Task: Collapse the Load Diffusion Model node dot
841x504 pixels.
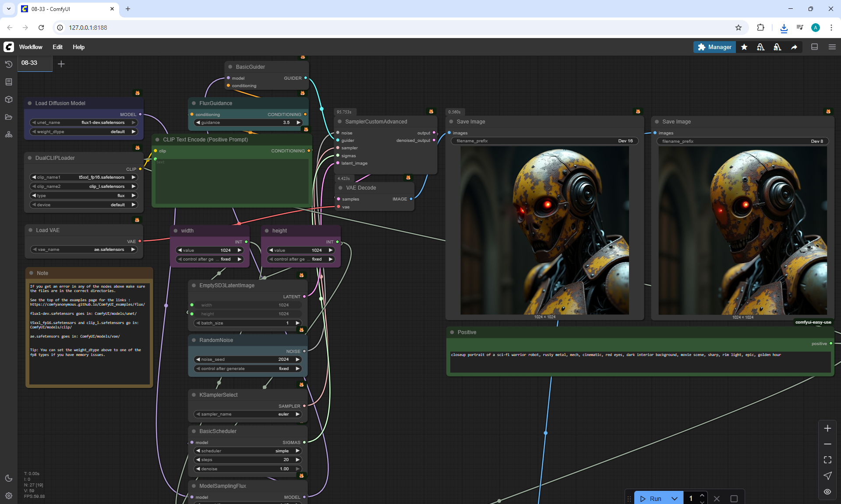Action: click(30, 103)
